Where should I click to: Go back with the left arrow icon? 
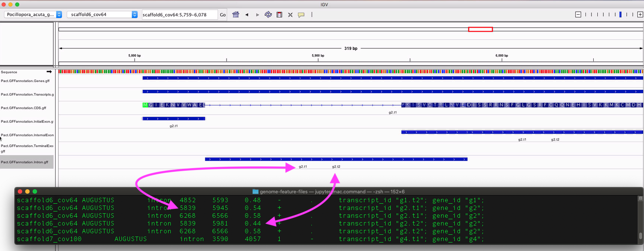coord(247,15)
